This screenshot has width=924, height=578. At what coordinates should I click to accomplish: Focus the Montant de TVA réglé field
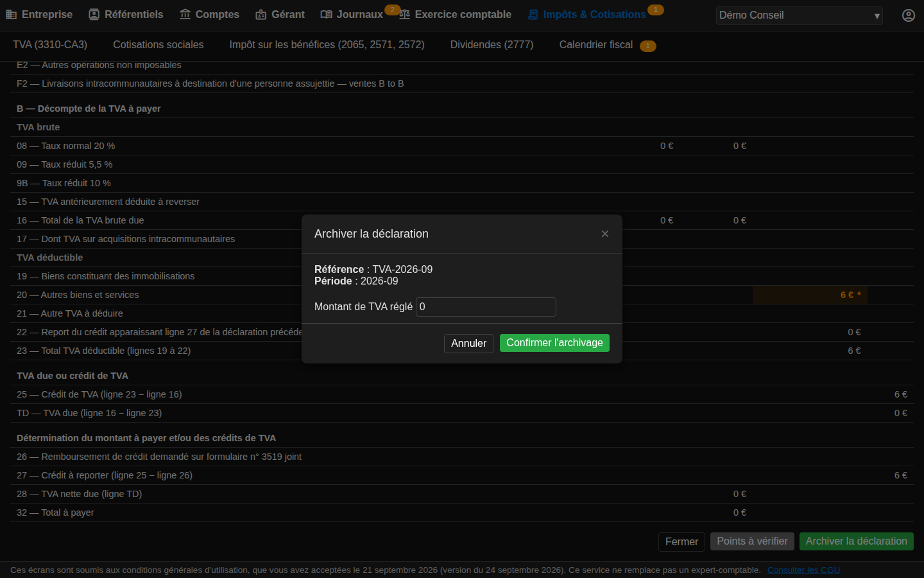coord(486,307)
